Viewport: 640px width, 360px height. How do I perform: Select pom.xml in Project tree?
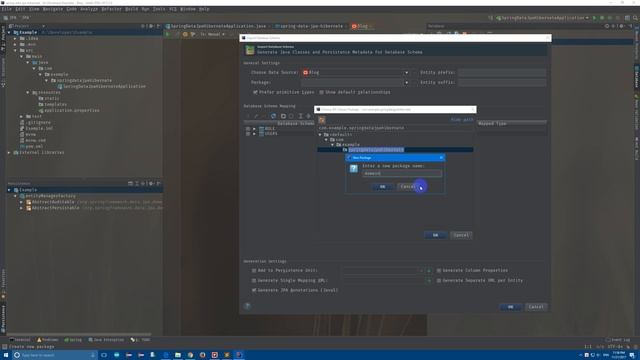coord(34,146)
